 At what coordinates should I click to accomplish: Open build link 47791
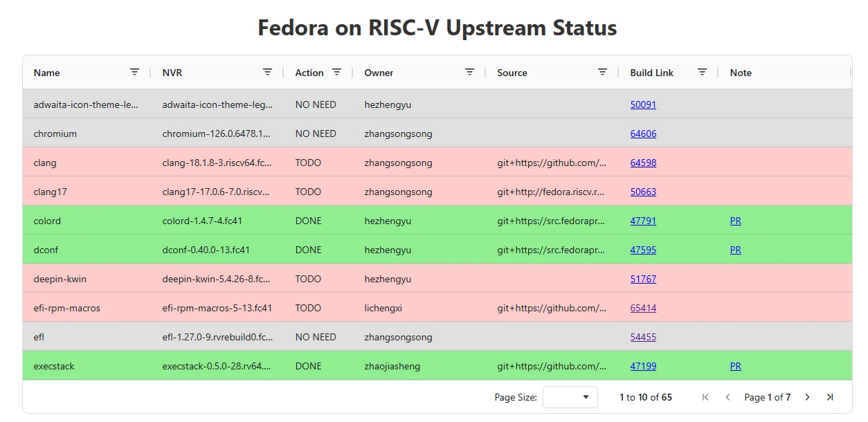click(x=643, y=221)
